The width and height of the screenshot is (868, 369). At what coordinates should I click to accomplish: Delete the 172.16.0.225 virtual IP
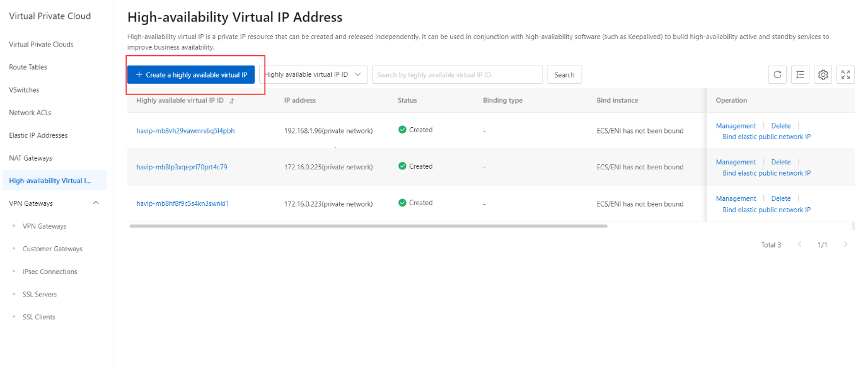pyautogui.click(x=780, y=162)
